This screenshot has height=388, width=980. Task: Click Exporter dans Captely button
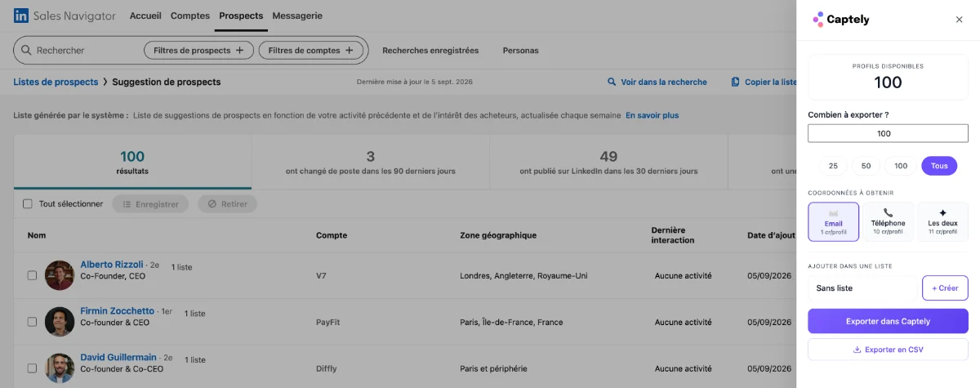888,321
